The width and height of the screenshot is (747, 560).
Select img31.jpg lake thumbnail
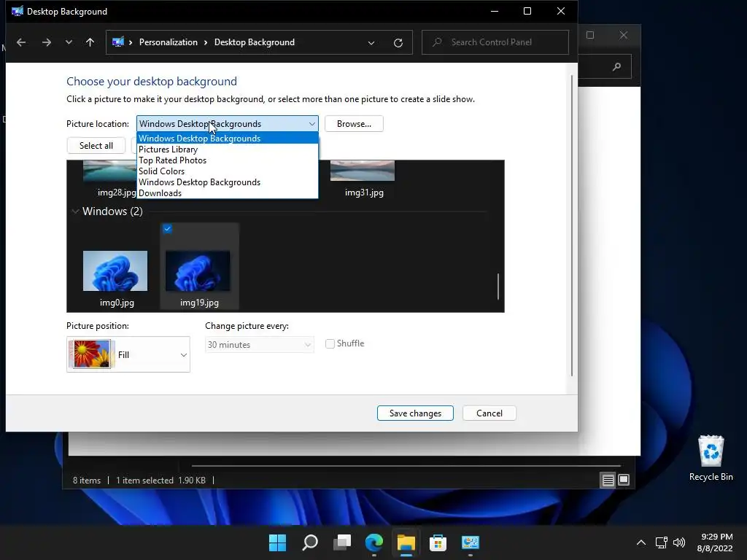(x=363, y=171)
